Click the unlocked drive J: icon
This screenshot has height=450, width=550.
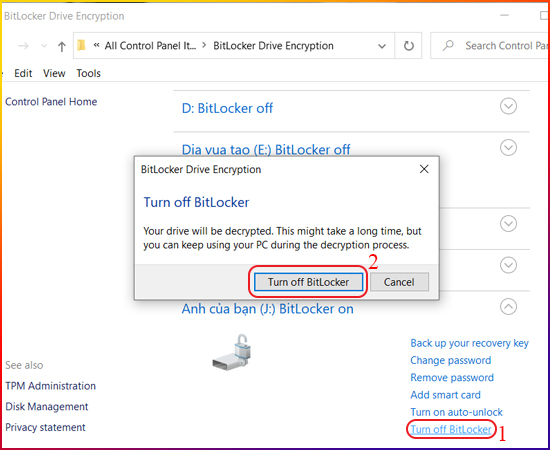tap(232, 352)
